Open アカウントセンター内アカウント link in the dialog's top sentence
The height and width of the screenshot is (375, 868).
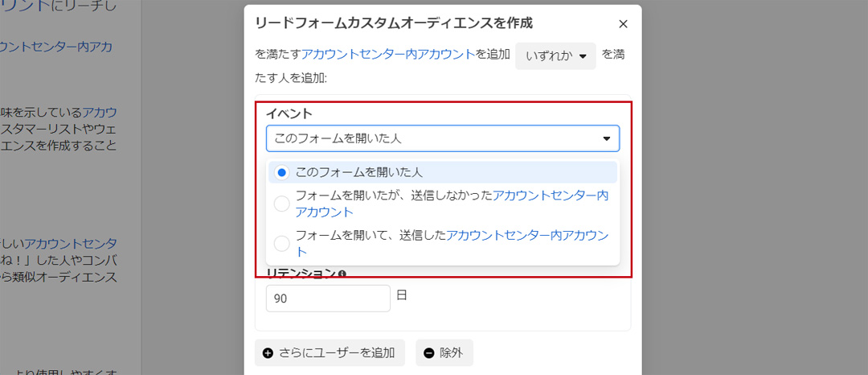[x=388, y=55]
